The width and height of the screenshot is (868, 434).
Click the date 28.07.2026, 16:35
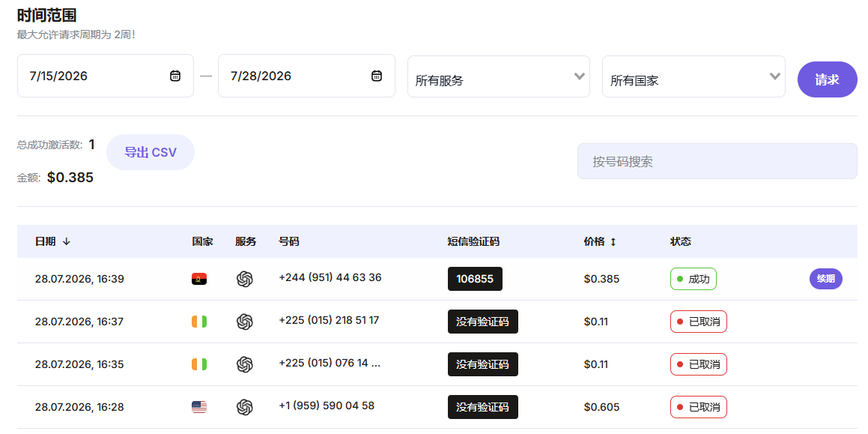click(79, 364)
